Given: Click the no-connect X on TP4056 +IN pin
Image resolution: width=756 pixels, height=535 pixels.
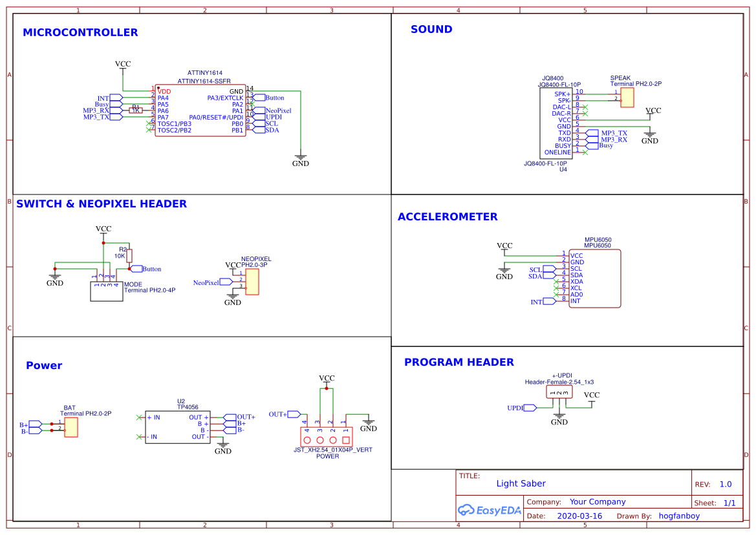Looking at the screenshot, I should pos(140,417).
